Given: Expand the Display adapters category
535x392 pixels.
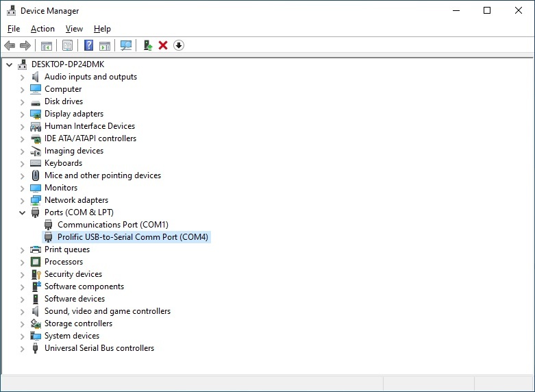Looking at the screenshot, I should [22, 114].
